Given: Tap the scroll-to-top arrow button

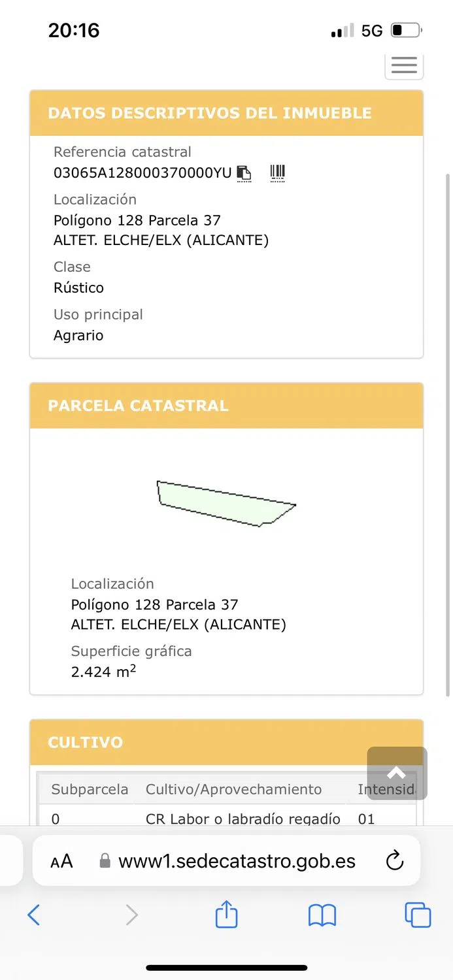Looking at the screenshot, I should (397, 774).
